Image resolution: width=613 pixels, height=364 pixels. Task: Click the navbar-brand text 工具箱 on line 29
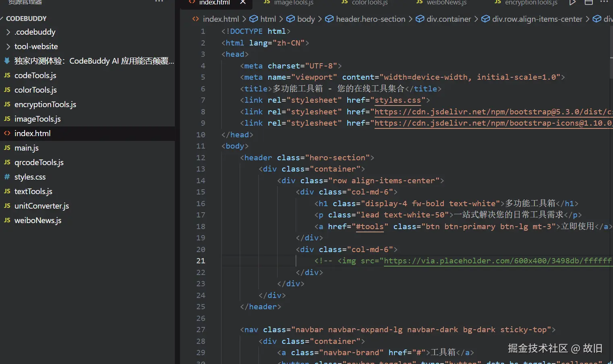tap(443, 352)
